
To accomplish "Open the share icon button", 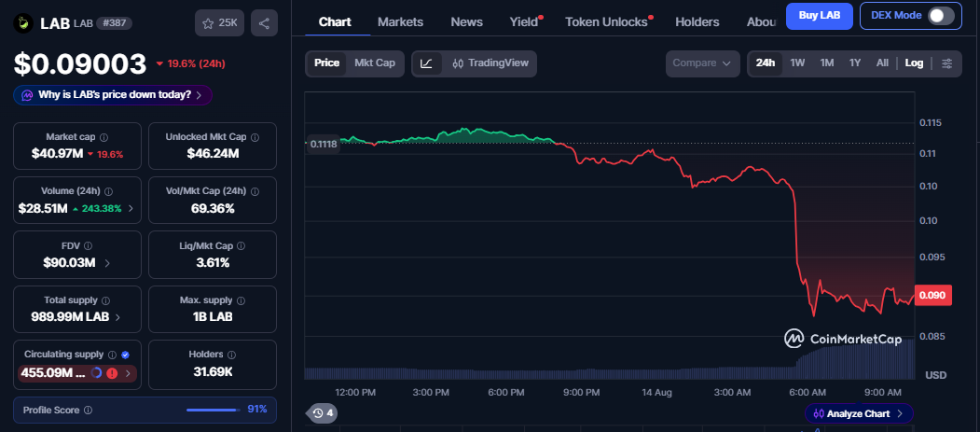I will pos(265,23).
